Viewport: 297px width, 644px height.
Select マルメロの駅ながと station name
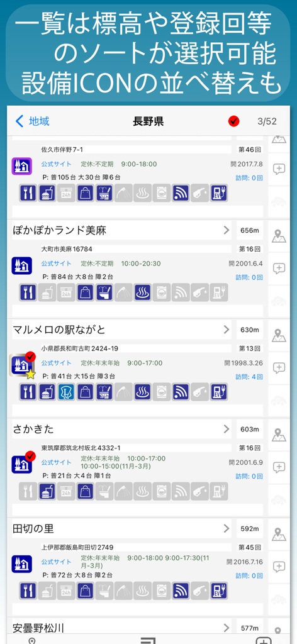[60, 330]
